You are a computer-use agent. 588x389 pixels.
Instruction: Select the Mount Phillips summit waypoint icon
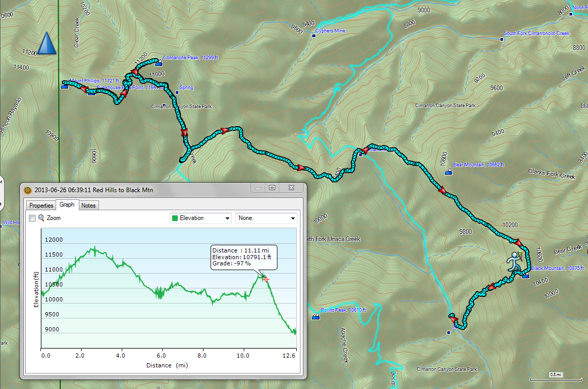pyautogui.click(x=65, y=86)
